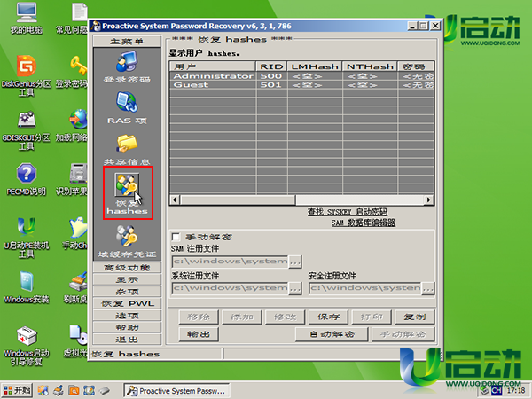Click the 系统注册文件 path field
The width and height of the screenshot is (532, 399).
(231, 288)
